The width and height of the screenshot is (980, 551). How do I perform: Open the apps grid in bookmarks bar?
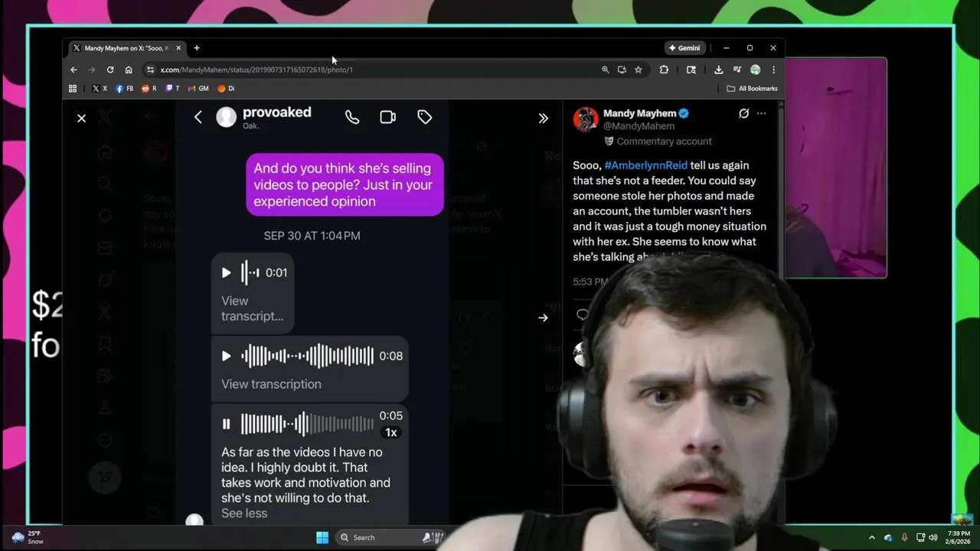(x=73, y=89)
